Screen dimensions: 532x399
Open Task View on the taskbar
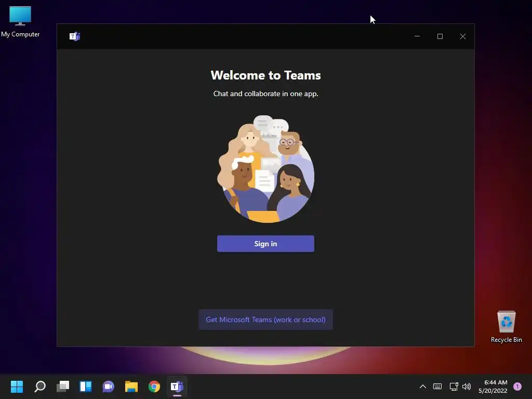[63, 387]
